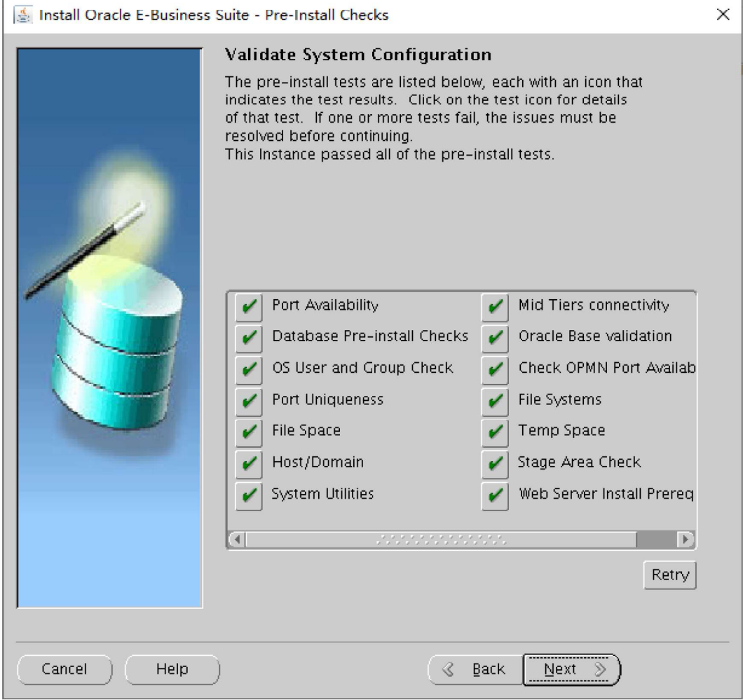Click the 'Database Pre-install Checks' label
This screenshot has height=700, width=743.
click(370, 336)
